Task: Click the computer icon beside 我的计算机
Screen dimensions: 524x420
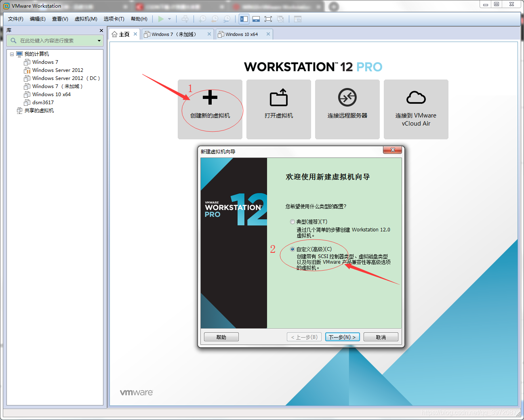Action: tap(19, 54)
